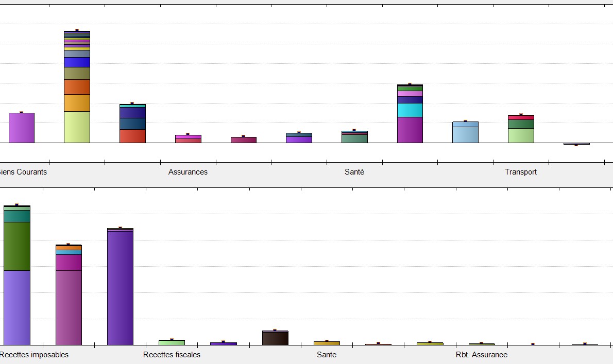Select the small light green bar above Recettes fiscales
The image size is (613, 364).
pos(172,342)
